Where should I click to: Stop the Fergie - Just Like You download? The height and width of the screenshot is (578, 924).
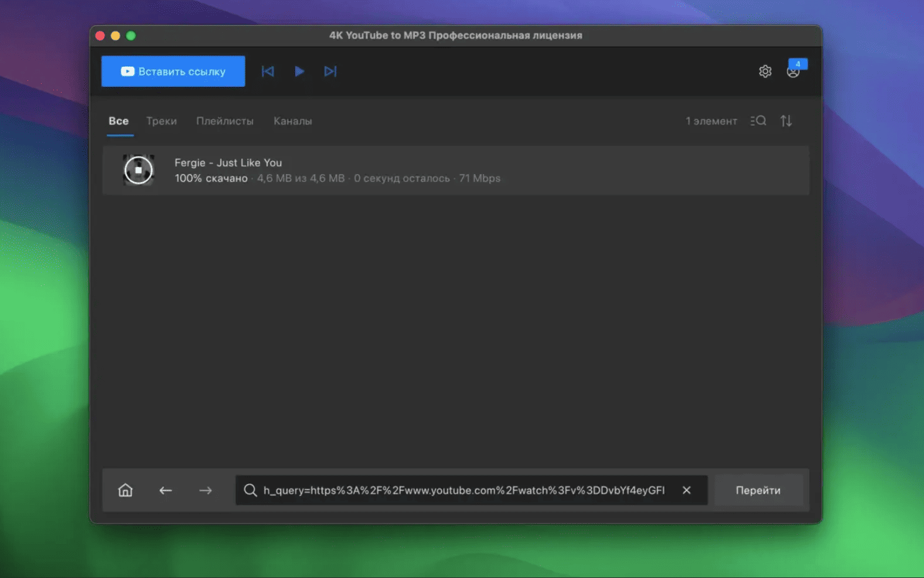pos(138,170)
